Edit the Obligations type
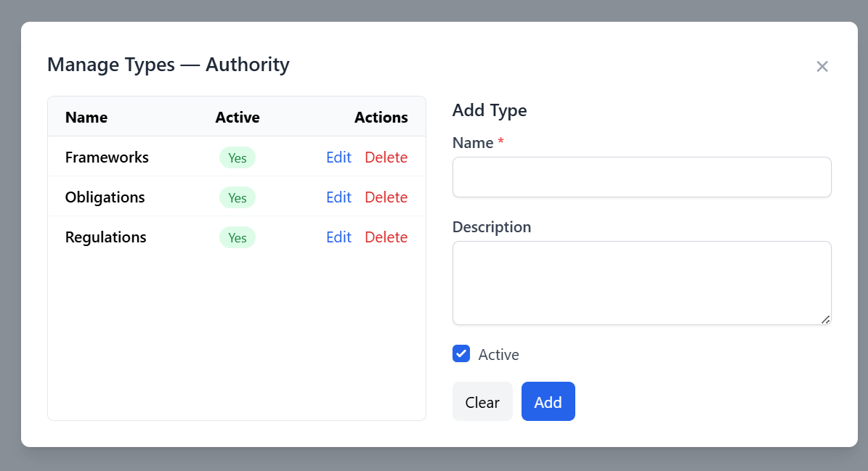This screenshot has width=868, height=471. tap(338, 197)
